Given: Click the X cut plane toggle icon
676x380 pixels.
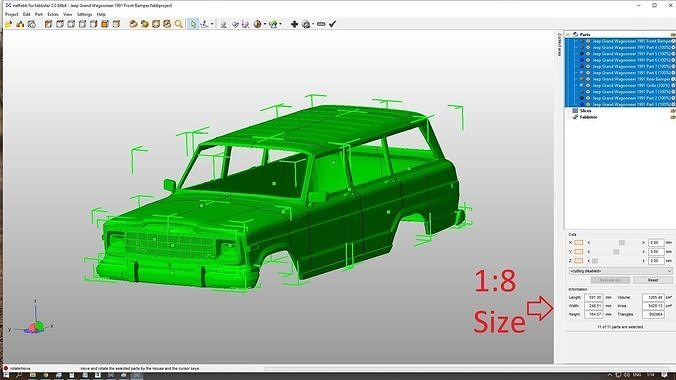Looking at the screenshot, I should (579, 242).
